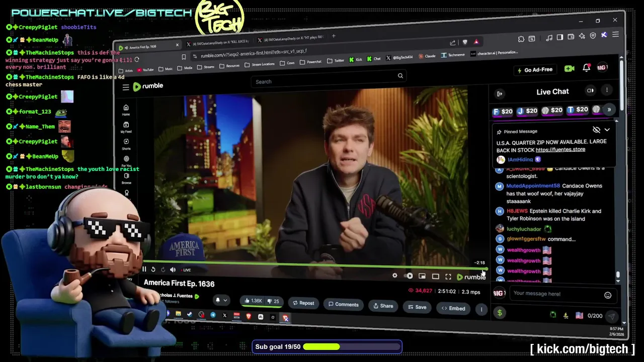Pause the video with the player pause button
Screen dimensions: 644x362
point(144,269)
